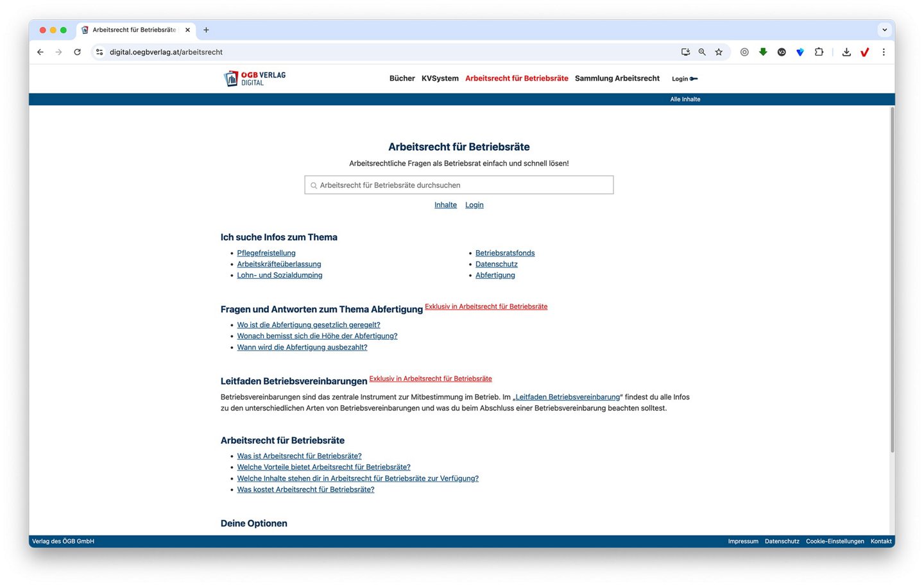Open Cookie-Einstellungen in the footer
Image resolution: width=924 pixels, height=586 pixels.
click(835, 541)
